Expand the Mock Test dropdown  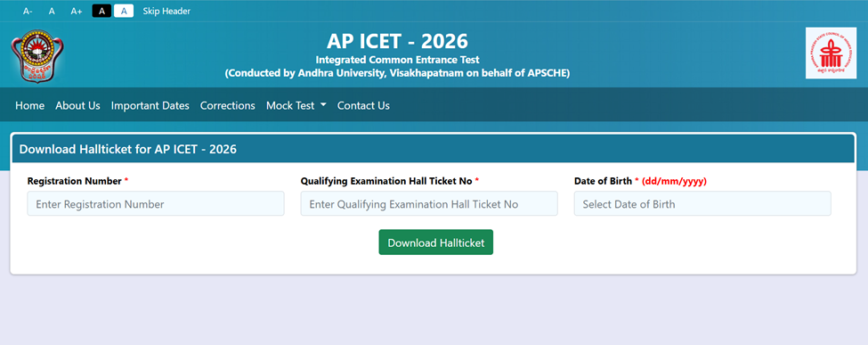click(x=296, y=105)
